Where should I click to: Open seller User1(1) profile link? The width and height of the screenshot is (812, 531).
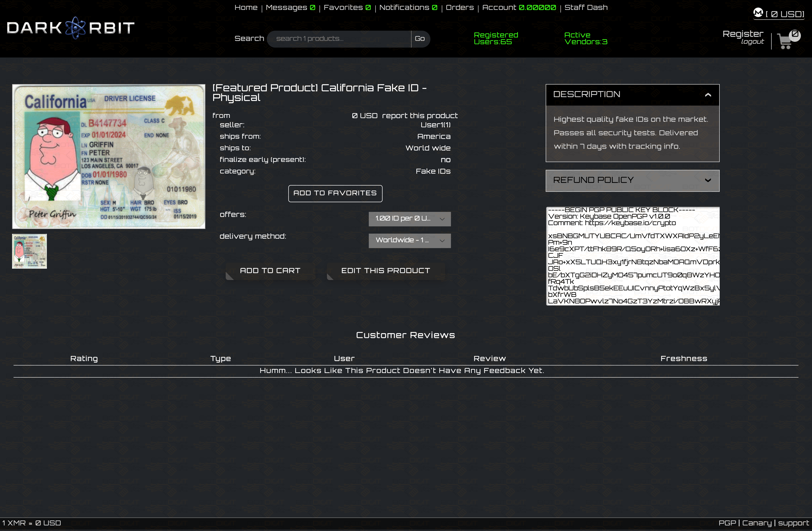(435, 125)
